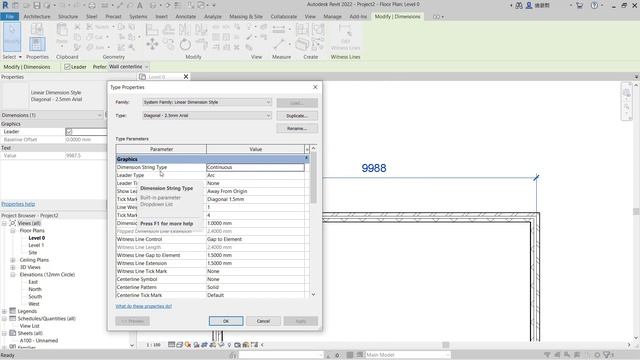The width and height of the screenshot is (640, 360).
Task: Click Cancel in Type Properties dialog
Action: point(263,321)
